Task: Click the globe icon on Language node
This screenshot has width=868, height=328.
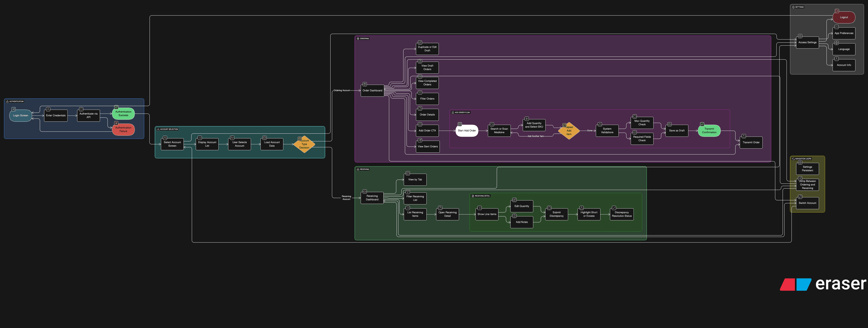Action: (836, 43)
